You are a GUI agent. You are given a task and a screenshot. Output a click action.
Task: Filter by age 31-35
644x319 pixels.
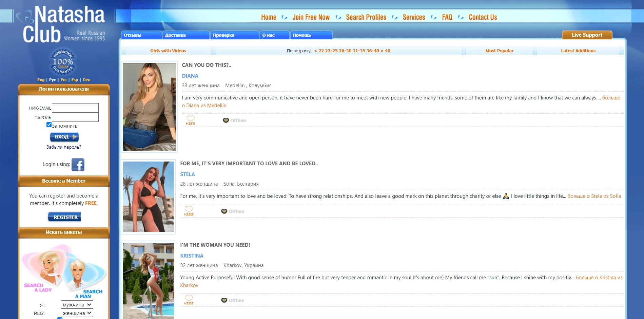point(359,51)
